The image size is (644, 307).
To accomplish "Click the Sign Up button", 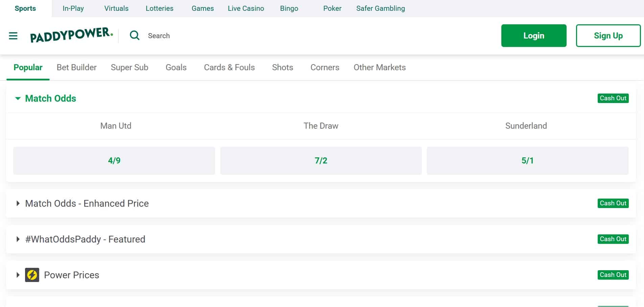I will 608,35.
